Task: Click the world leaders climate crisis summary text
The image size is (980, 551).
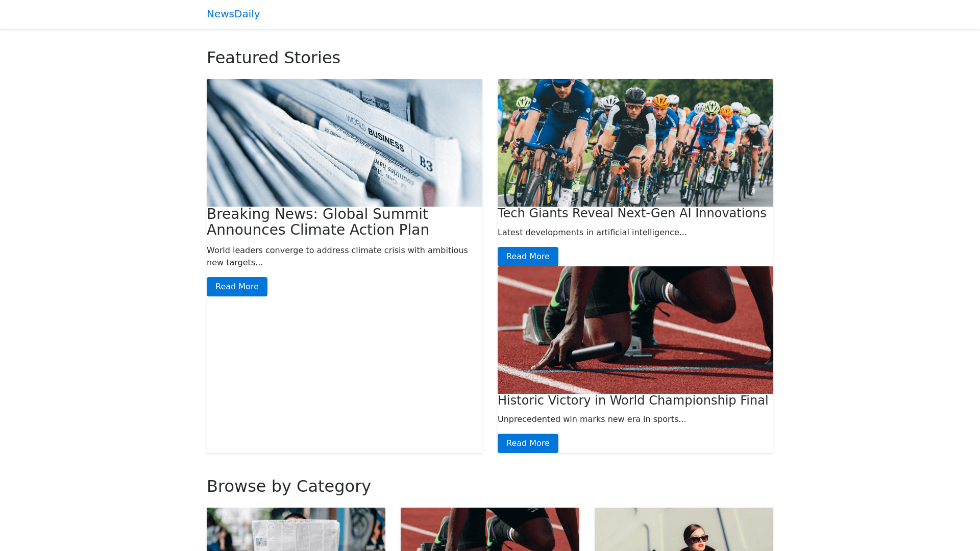Action: [337, 256]
